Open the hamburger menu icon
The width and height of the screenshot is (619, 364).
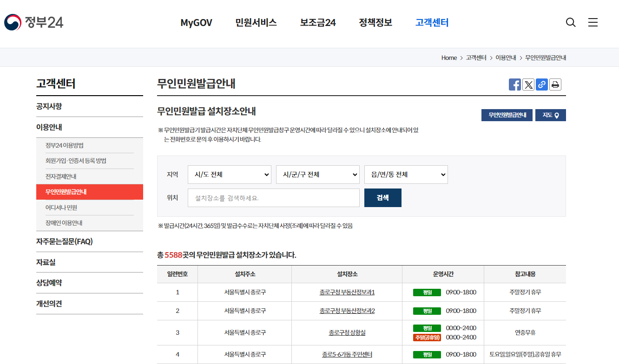593,22
